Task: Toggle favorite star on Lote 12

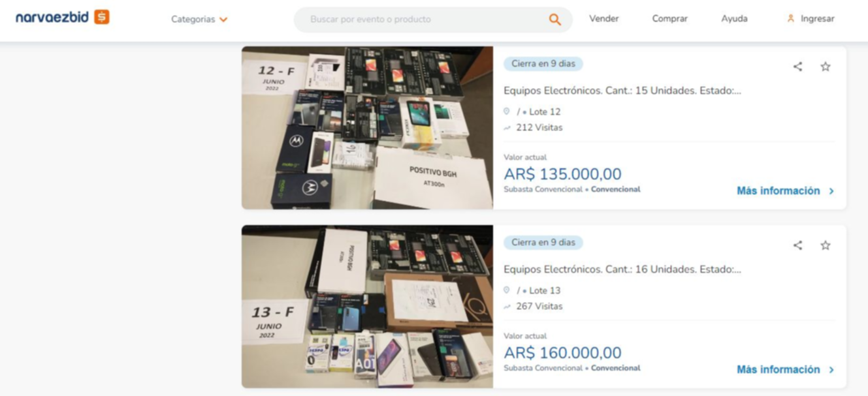Action: pyautogui.click(x=826, y=67)
